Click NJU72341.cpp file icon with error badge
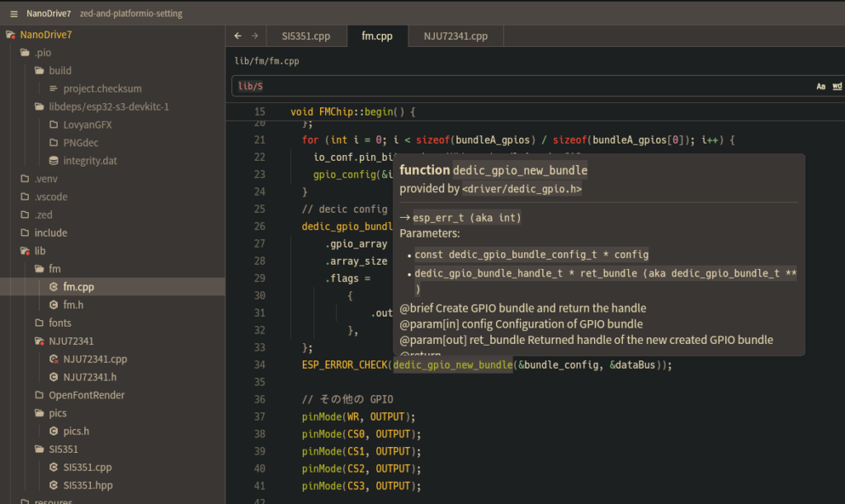 [x=54, y=360]
